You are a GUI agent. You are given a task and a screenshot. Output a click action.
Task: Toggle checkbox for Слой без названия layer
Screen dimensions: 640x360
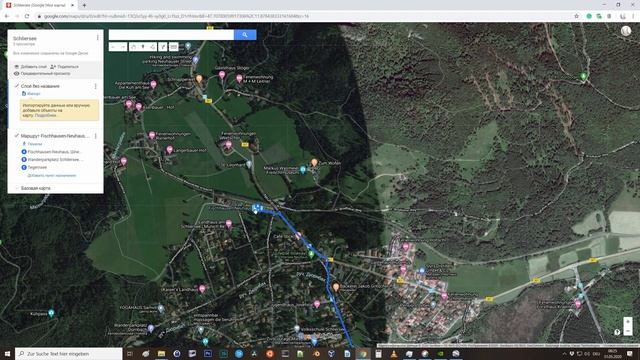click(x=17, y=86)
